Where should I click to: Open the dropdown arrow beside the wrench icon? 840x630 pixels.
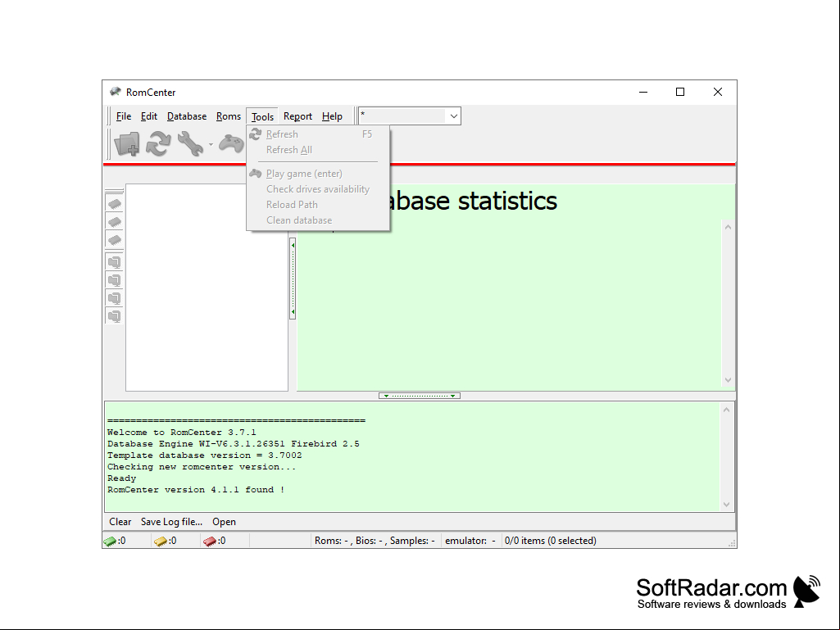pyautogui.click(x=211, y=145)
